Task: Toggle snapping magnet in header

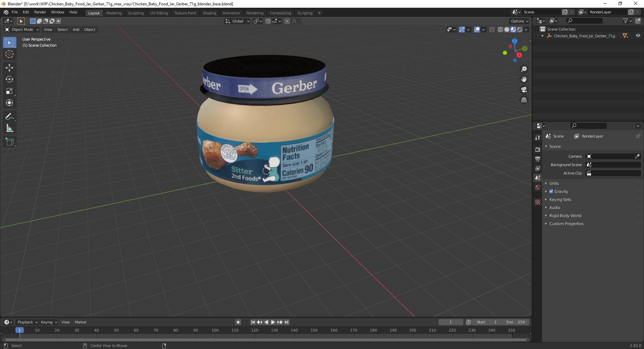Action: [x=268, y=21]
